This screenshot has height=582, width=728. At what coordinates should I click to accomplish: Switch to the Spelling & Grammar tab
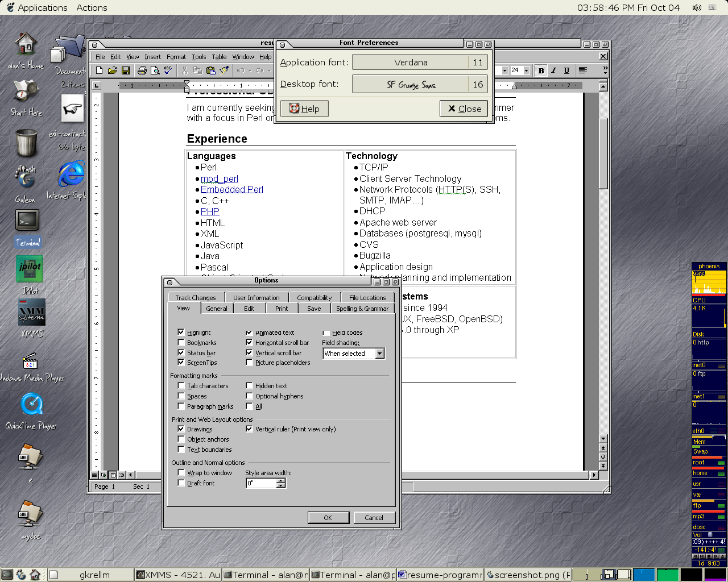click(x=362, y=309)
